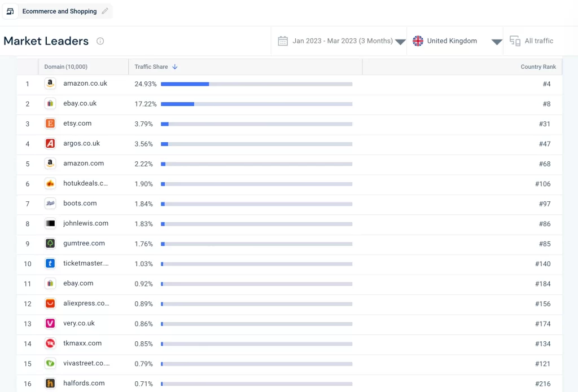Click the aliexpress favicon
This screenshot has width=578, height=392.
[x=50, y=303]
